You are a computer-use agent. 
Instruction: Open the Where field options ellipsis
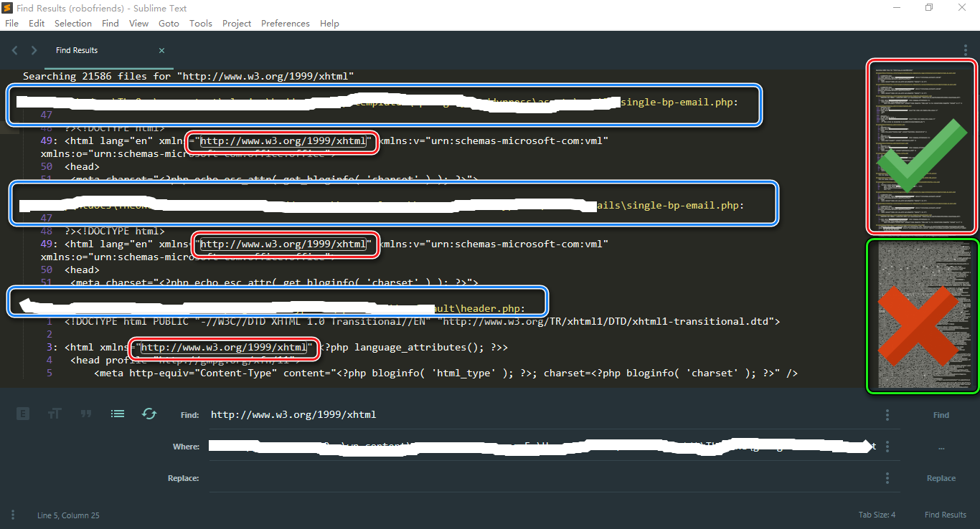click(x=887, y=446)
